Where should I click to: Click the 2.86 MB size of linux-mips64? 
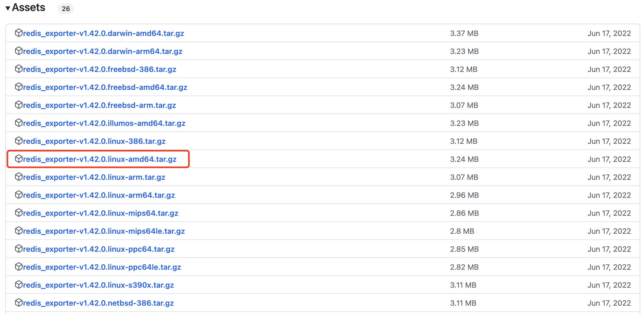tap(464, 213)
